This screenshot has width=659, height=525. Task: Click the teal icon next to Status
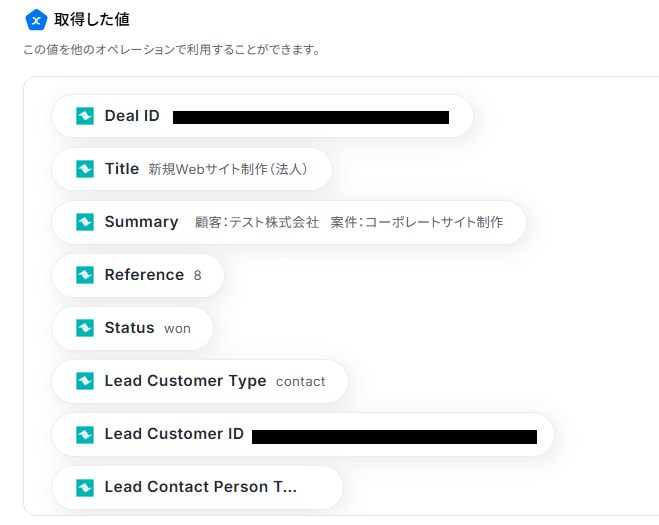pyautogui.click(x=85, y=328)
